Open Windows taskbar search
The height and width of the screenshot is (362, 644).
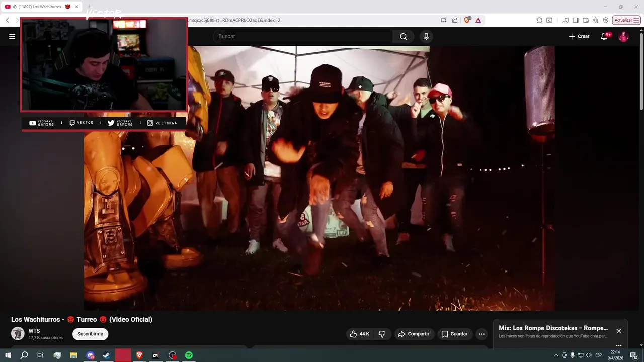[x=24, y=355]
